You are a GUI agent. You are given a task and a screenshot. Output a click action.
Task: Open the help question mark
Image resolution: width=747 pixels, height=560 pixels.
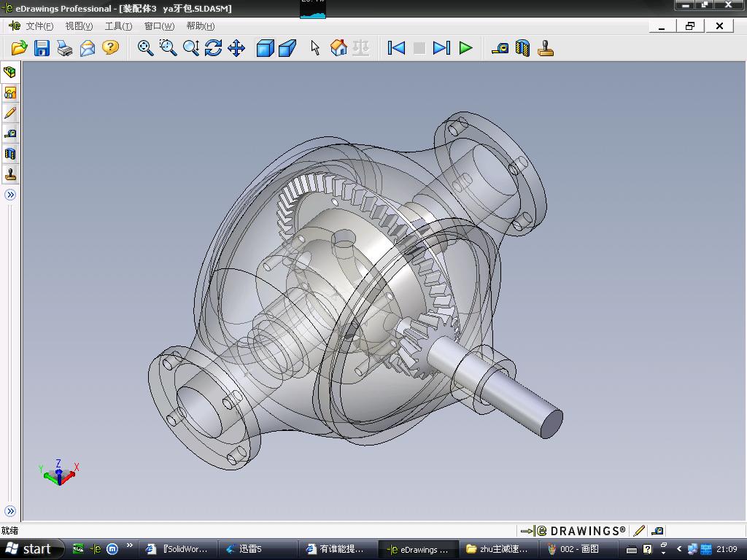coord(111,47)
